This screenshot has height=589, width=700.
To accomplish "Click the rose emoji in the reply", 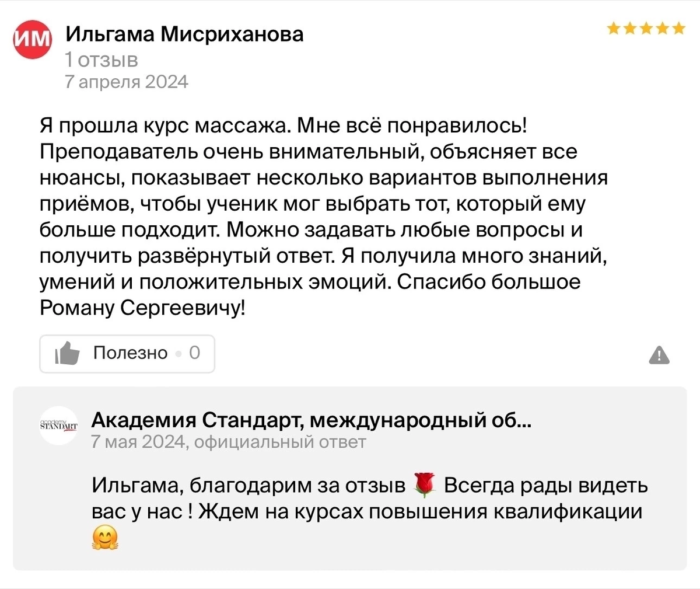I will (x=424, y=486).
